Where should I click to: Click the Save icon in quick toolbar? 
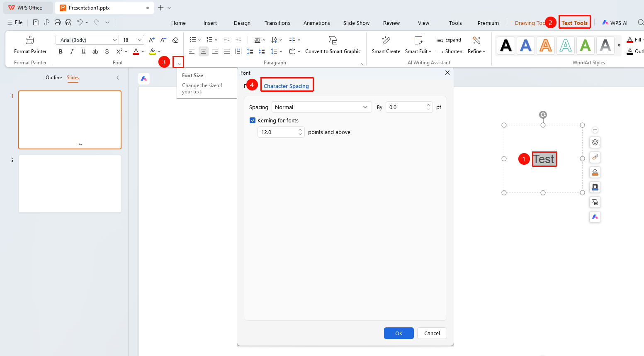point(36,22)
